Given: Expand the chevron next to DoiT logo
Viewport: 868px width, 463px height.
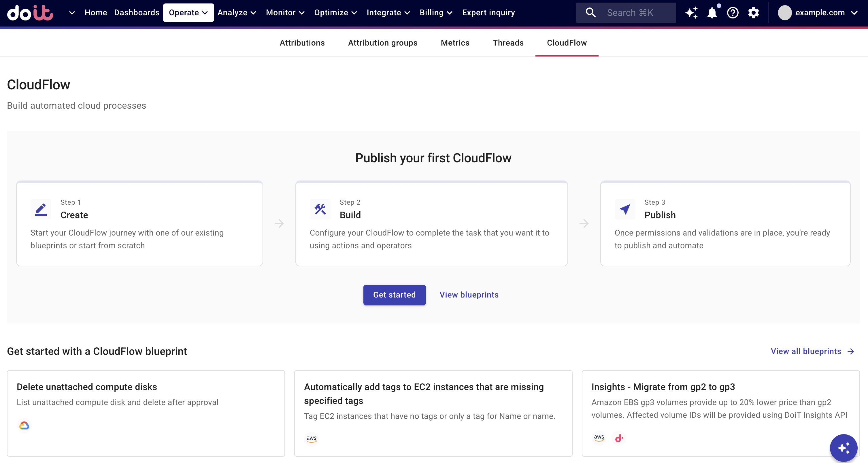Looking at the screenshot, I should pyautogui.click(x=72, y=13).
